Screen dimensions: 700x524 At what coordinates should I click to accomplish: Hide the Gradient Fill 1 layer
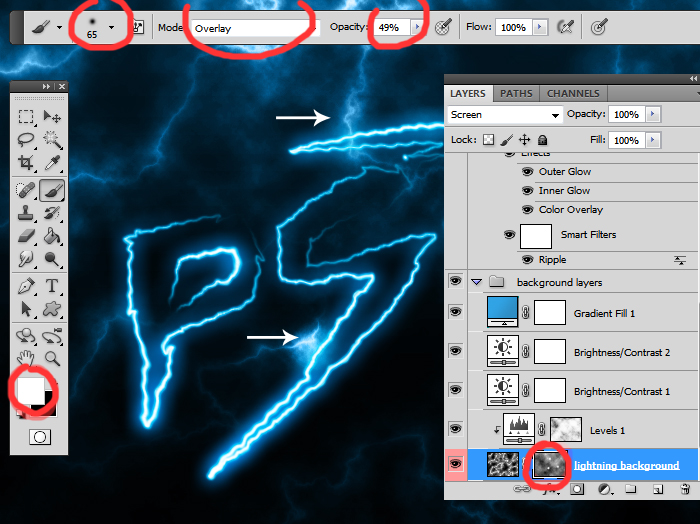click(455, 312)
